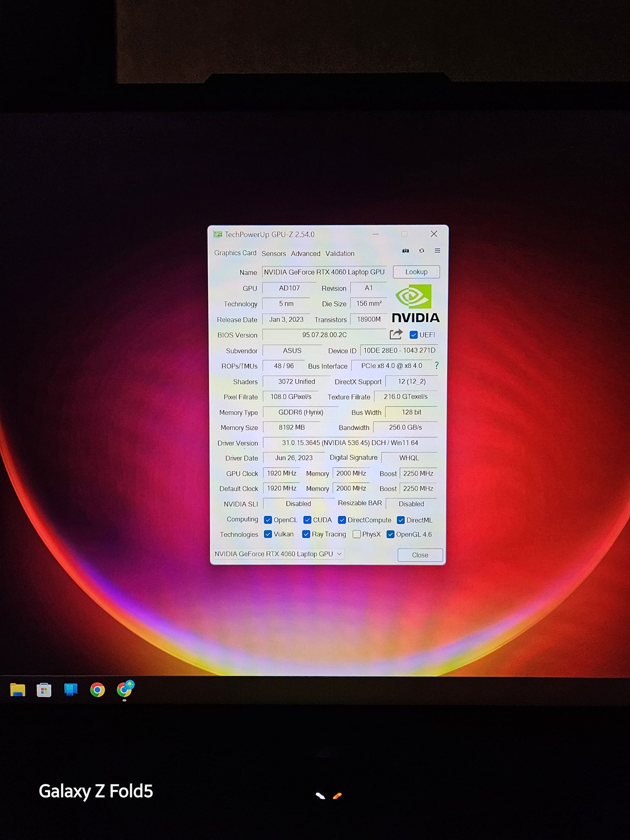Viewport: 630px width, 840px height.
Task: Click the Texture Fillrate value 216.0 GTexel/s
Action: point(406,396)
